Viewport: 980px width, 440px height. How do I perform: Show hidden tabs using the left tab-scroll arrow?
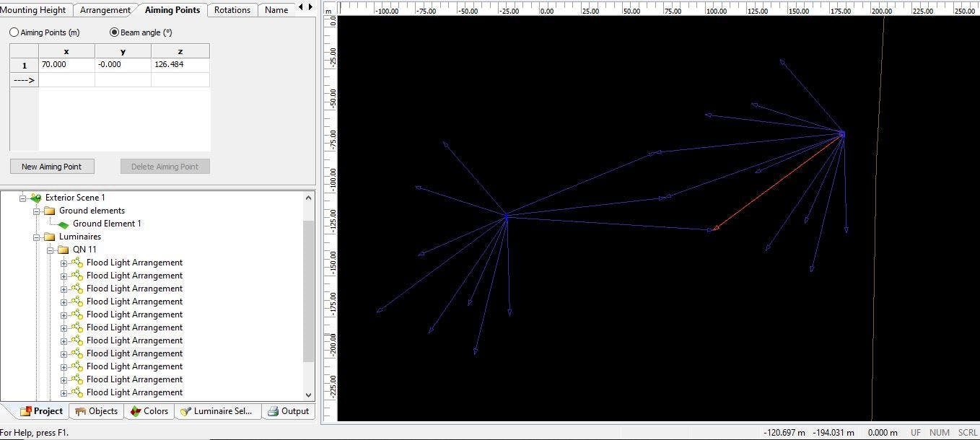click(x=301, y=8)
